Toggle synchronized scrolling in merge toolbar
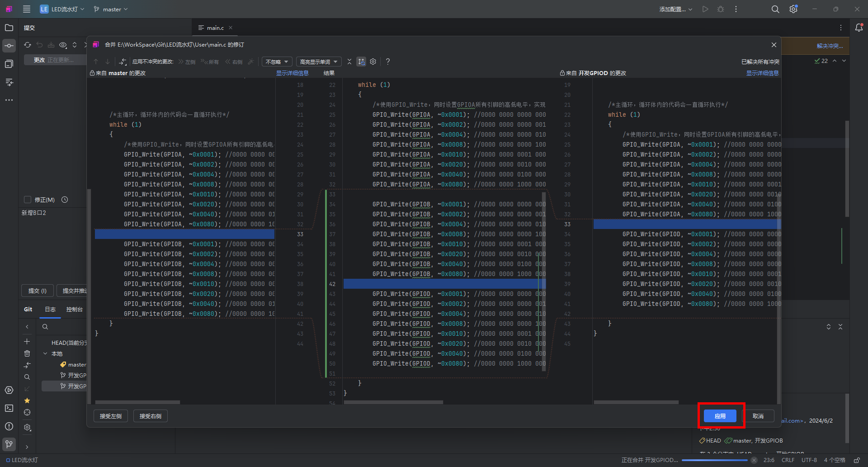 [361, 62]
